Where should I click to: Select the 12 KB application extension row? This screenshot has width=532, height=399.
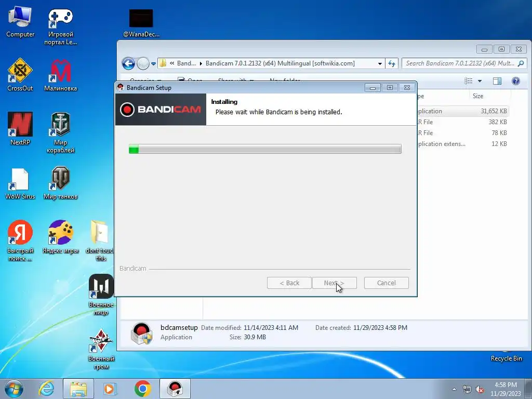(463, 143)
